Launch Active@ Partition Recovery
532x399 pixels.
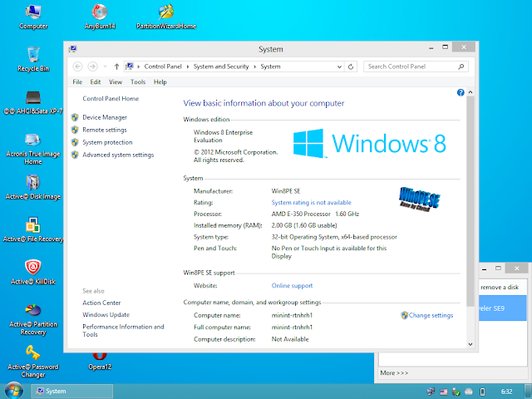pyautogui.click(x=33, y=319)
